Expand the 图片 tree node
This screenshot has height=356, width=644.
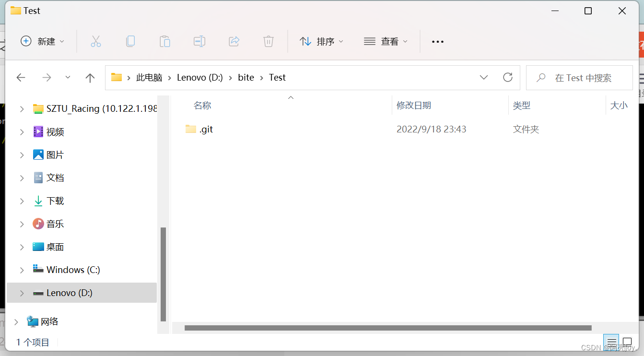point(22,155)
